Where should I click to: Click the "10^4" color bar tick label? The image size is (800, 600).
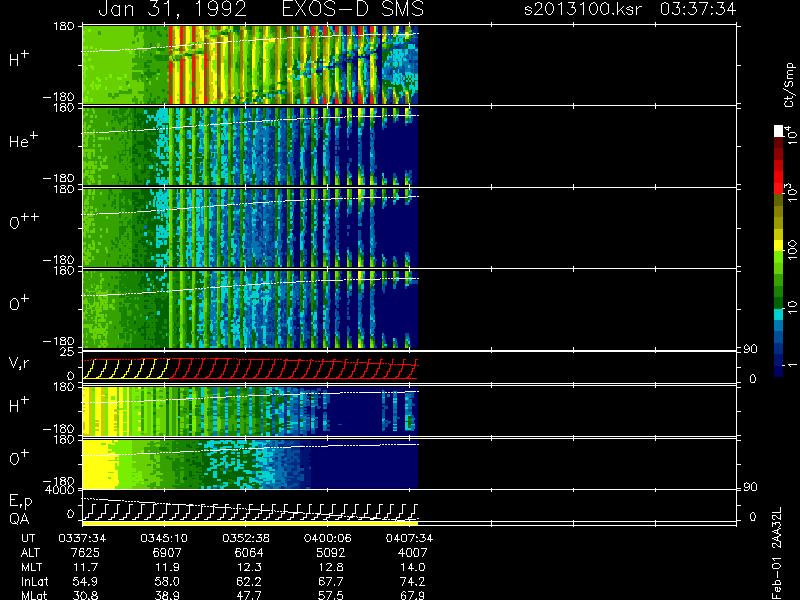point(792,133)
